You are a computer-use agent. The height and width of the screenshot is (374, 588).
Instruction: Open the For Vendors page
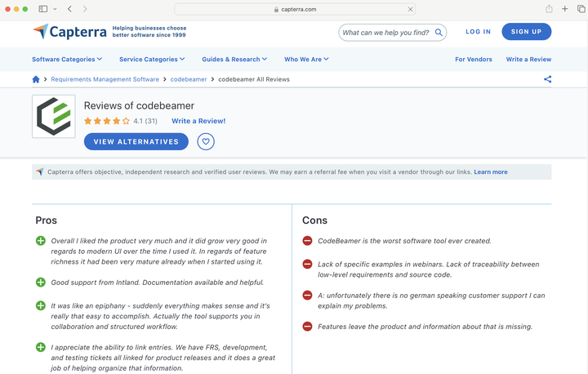coord(473,60)
